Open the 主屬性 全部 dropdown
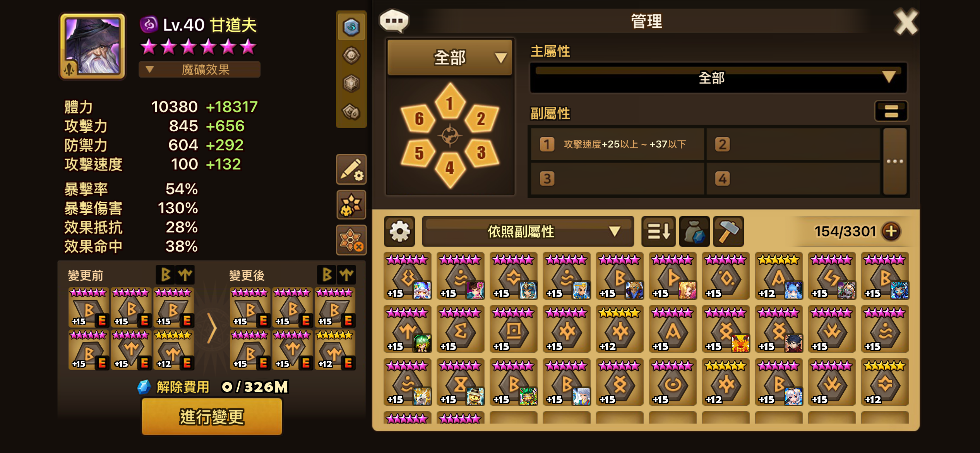 tap(718, 78)
